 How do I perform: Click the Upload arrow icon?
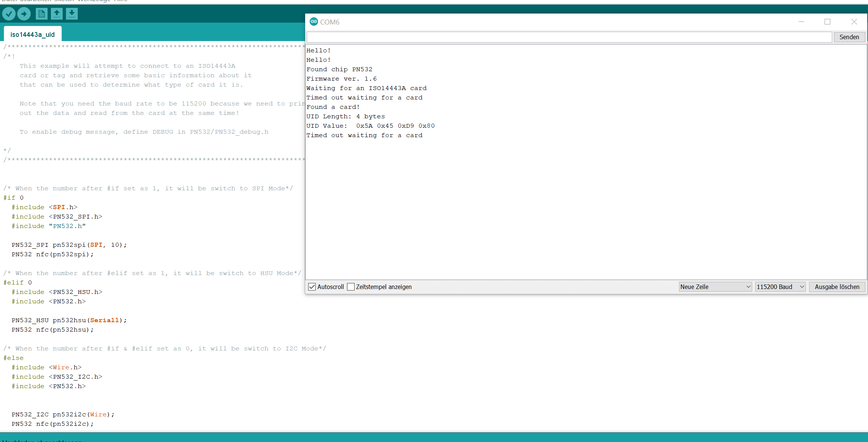click(24, 14)
